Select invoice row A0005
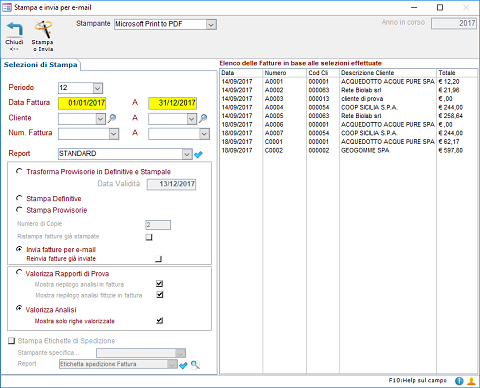This screenshot has width=480, height=388. point(348,116)
